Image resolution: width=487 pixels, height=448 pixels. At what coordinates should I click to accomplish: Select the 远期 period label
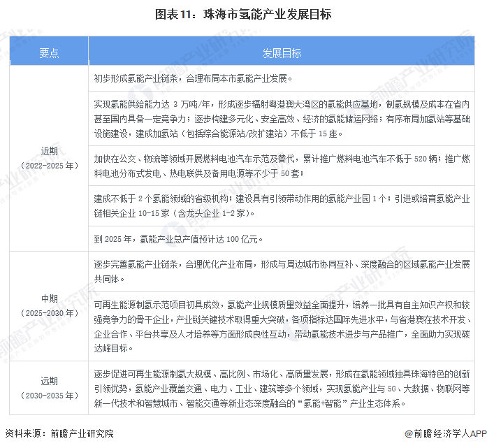pos(49,381)
